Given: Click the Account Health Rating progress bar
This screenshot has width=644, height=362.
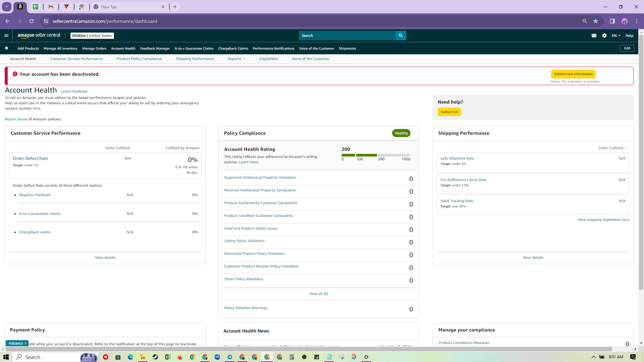Looking at the screenshot, I should 376,155.
